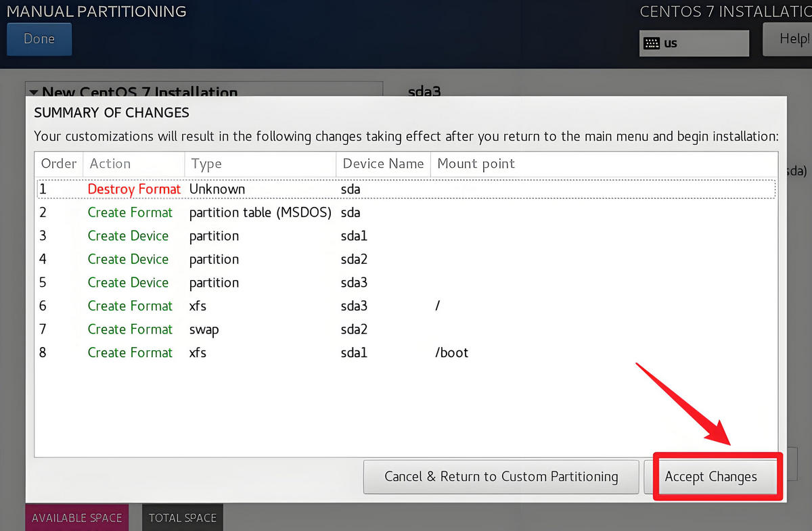Select Create Format action in row 7

pos(130,329)
